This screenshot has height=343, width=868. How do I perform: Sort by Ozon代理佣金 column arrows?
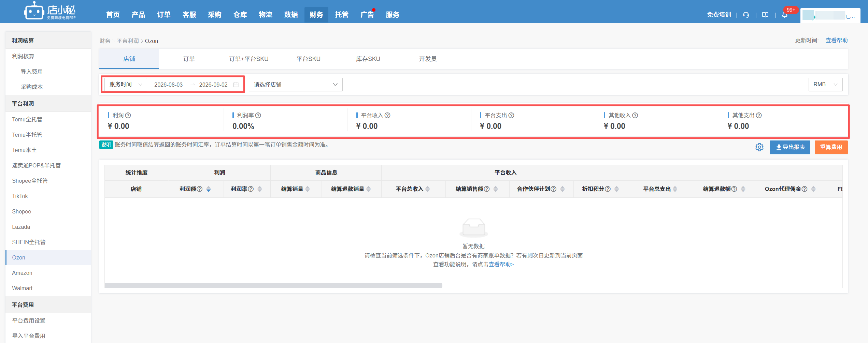tap(813, 189)
